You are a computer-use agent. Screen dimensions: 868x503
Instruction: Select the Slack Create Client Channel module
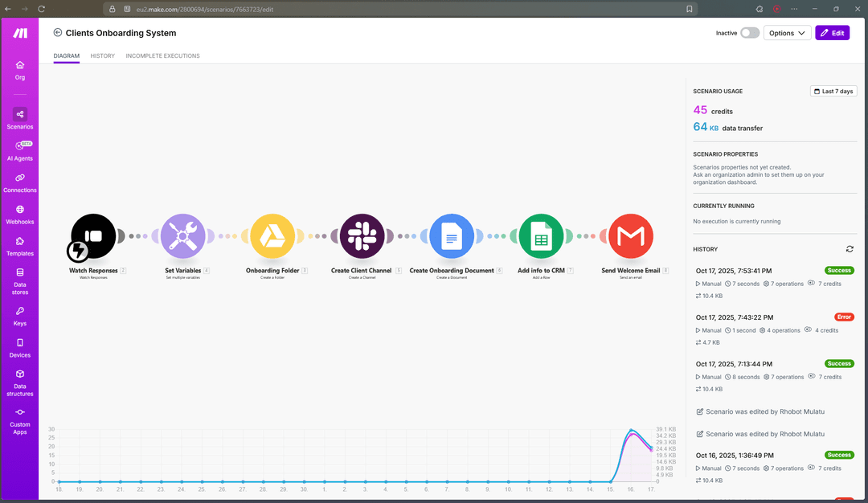pos(362,235)
